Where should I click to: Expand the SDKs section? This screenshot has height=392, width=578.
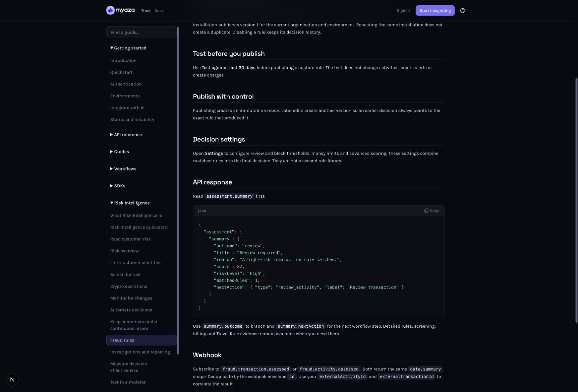click(118, 186)
